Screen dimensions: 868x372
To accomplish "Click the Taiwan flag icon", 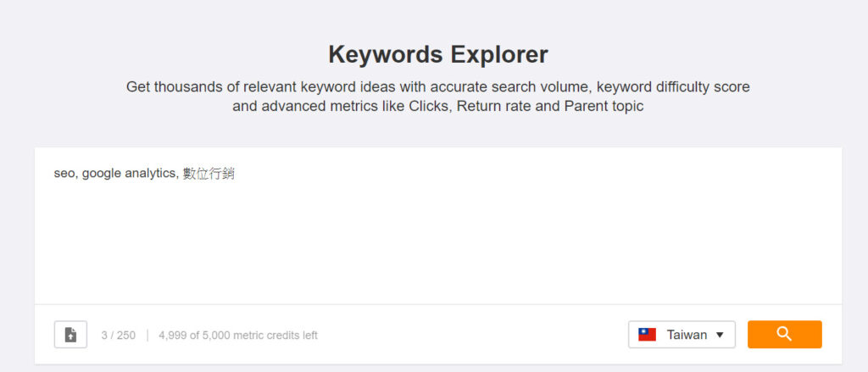I will [648, 335].
